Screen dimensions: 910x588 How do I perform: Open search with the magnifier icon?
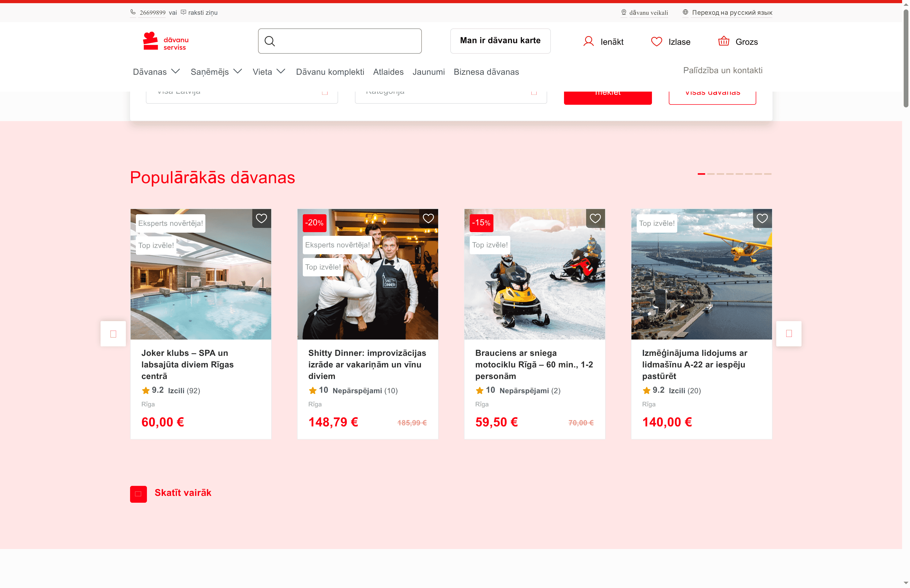(x=270, y=41)
